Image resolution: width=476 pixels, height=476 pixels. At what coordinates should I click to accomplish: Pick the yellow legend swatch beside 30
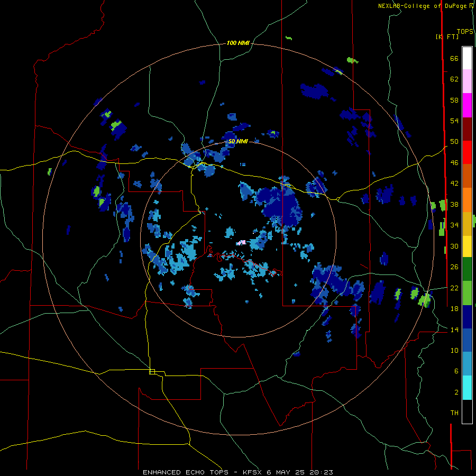coord(467,246)
